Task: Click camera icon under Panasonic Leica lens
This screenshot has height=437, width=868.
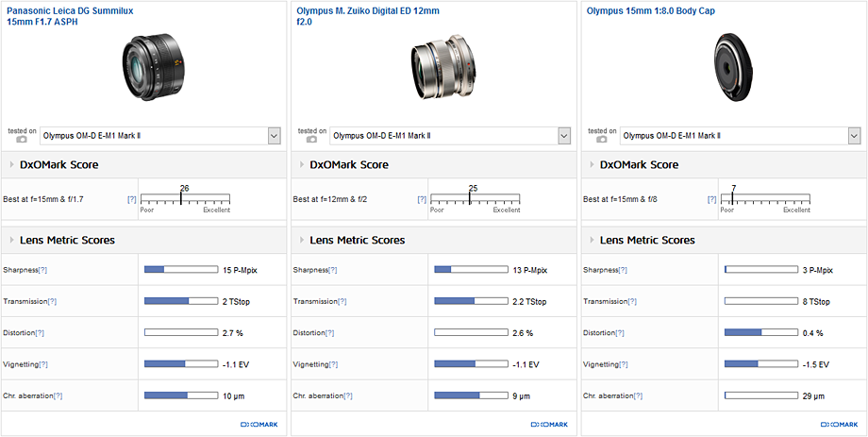Action: point(22,140)
